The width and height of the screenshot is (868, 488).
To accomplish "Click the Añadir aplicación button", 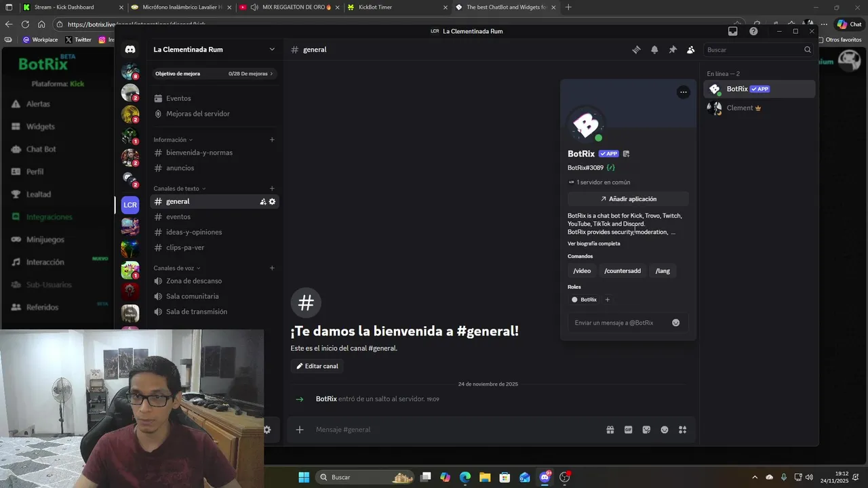I will pos(628,199).
